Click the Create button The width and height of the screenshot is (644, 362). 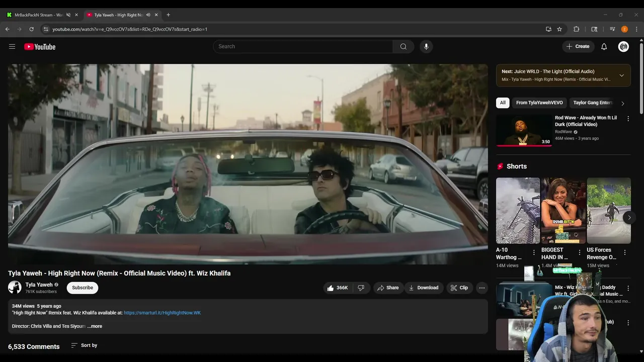coord(578,47)
